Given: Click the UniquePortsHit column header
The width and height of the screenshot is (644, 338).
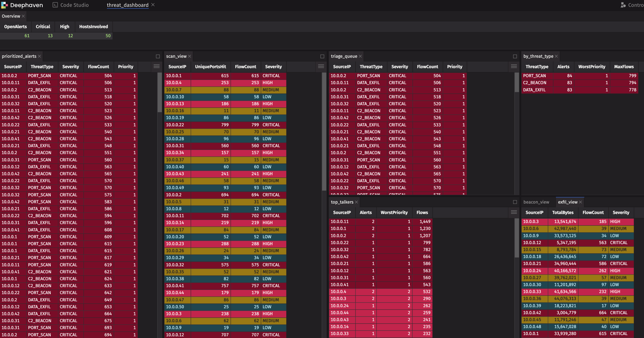Looking at the screenshot, I should coord(210,67).
